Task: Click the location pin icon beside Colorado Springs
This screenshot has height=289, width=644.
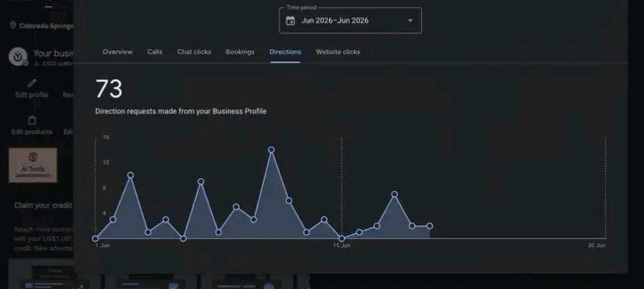Action: (x=13, y=25)
